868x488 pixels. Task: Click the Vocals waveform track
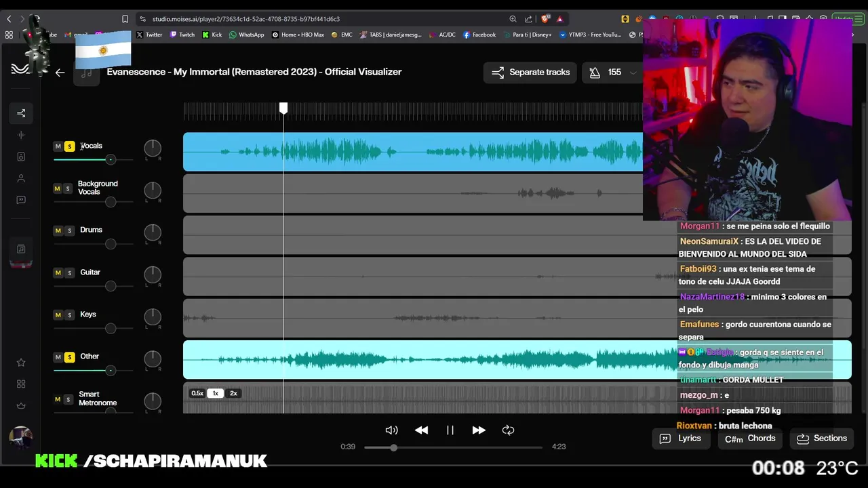[413, 152]
